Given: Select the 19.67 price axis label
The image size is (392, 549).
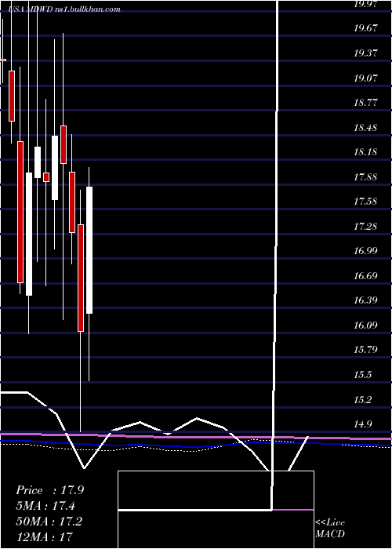Looking at the screenshot, I should click(365, 28).
